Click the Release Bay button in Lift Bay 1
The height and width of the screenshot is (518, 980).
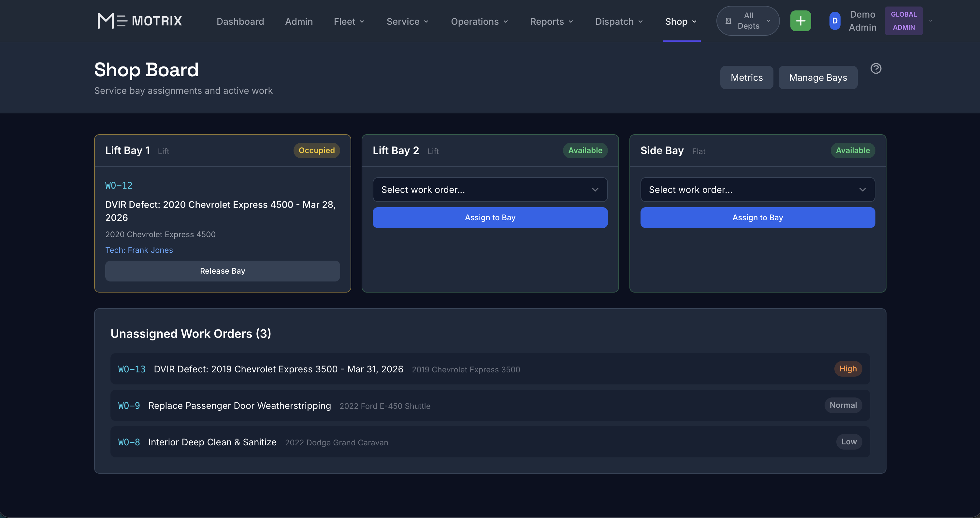[x=222, y=271]
